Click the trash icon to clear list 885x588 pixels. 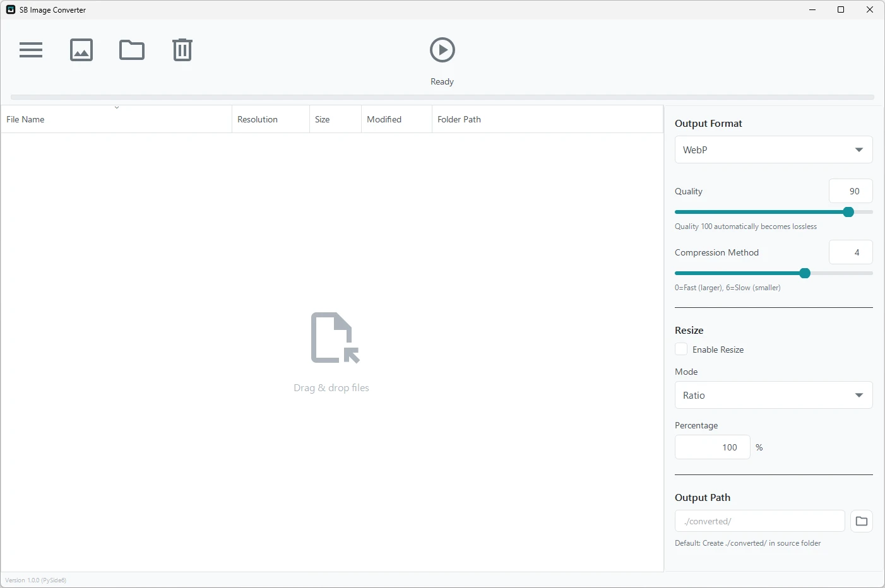[182, 50]
